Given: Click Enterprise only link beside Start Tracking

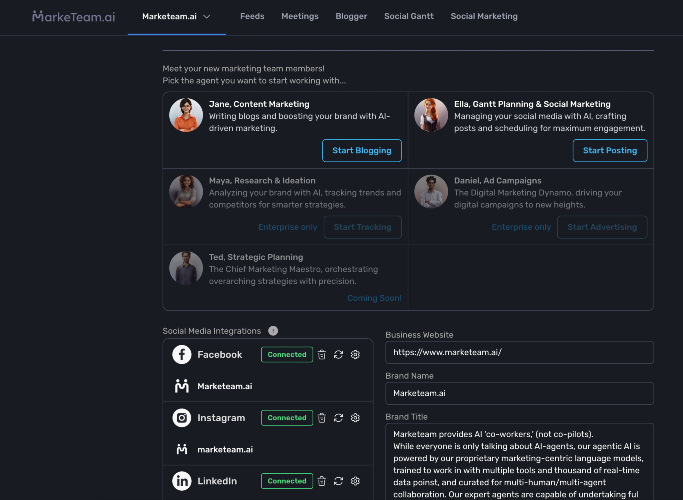Looking at the screenshot, I should click(x=287, y=227).
